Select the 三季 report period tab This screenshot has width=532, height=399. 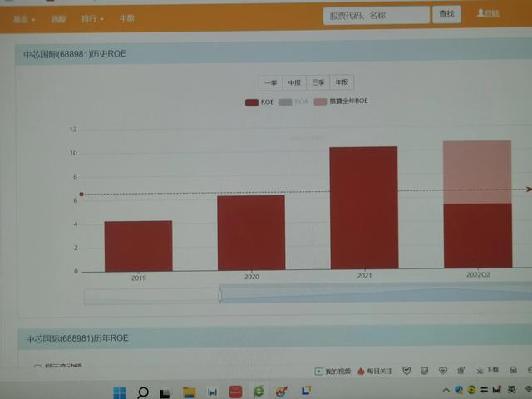click(x=318, y=82)
